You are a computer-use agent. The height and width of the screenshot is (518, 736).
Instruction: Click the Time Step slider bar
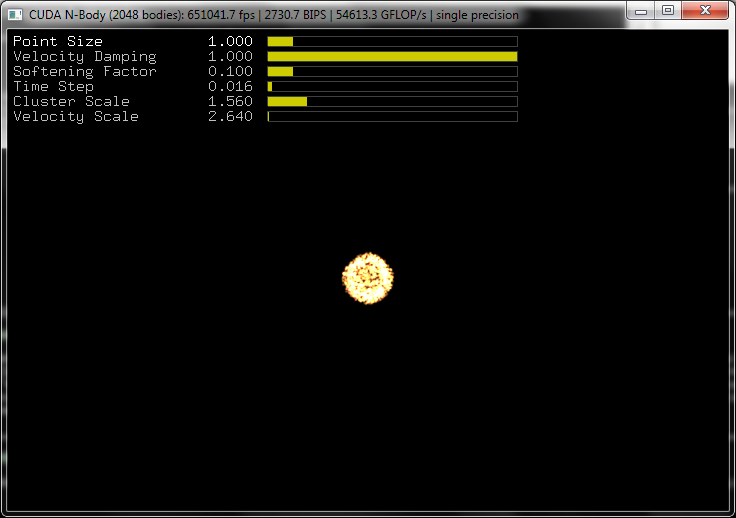(392, 87)
